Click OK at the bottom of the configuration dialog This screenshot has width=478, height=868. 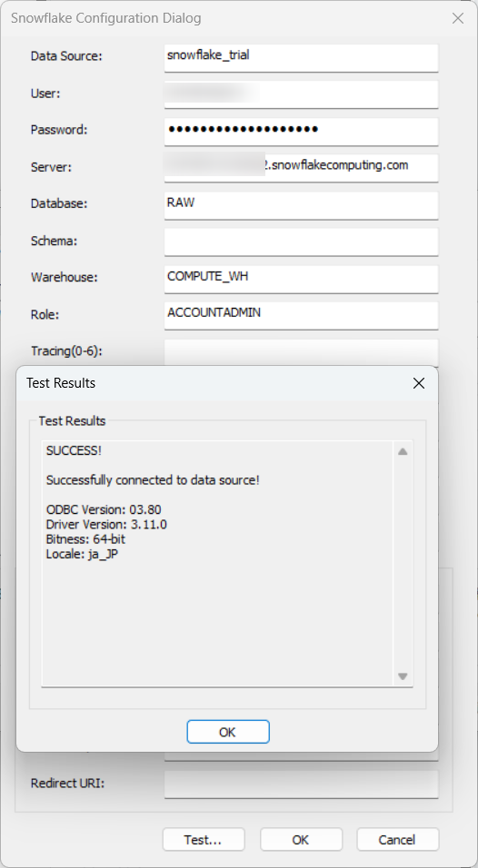point(301,840)
